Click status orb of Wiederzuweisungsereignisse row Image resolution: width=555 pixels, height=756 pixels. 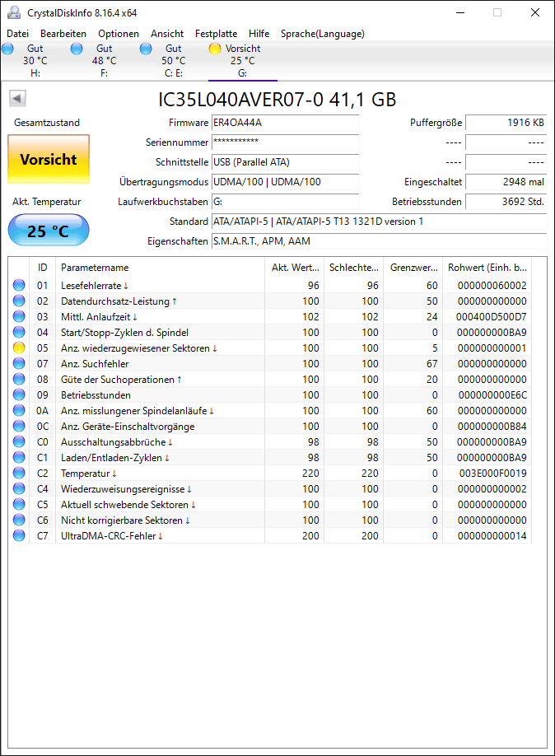click(19, 488)
